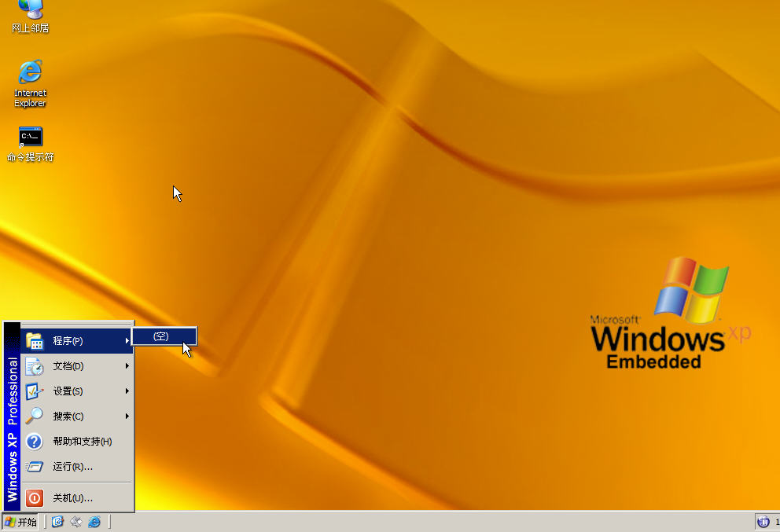
Task: Open 设置(S) in the Start menu
Action: tap(77, 391)
